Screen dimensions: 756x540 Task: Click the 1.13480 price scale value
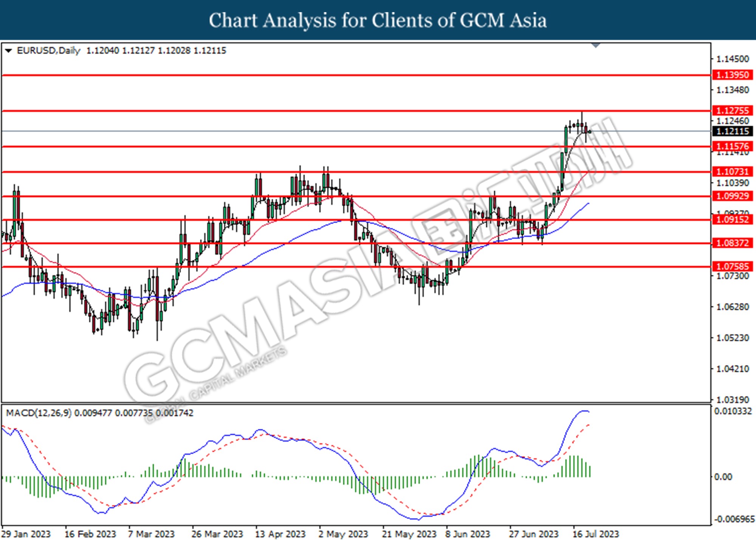point(733,90)
